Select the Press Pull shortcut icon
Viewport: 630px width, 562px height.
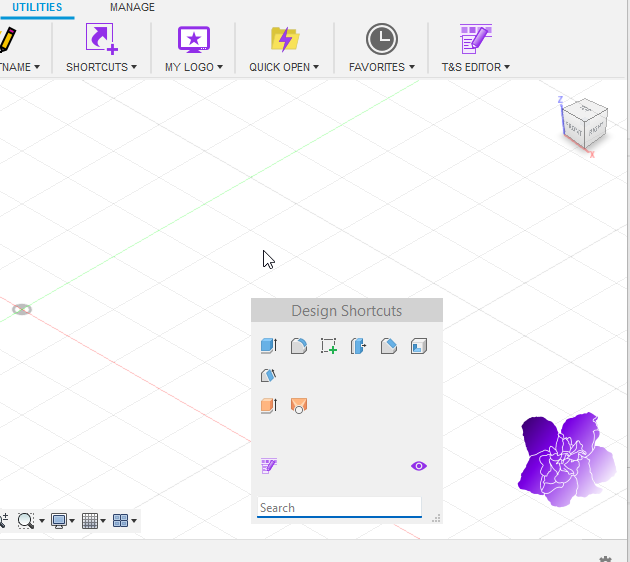(358, 346)
